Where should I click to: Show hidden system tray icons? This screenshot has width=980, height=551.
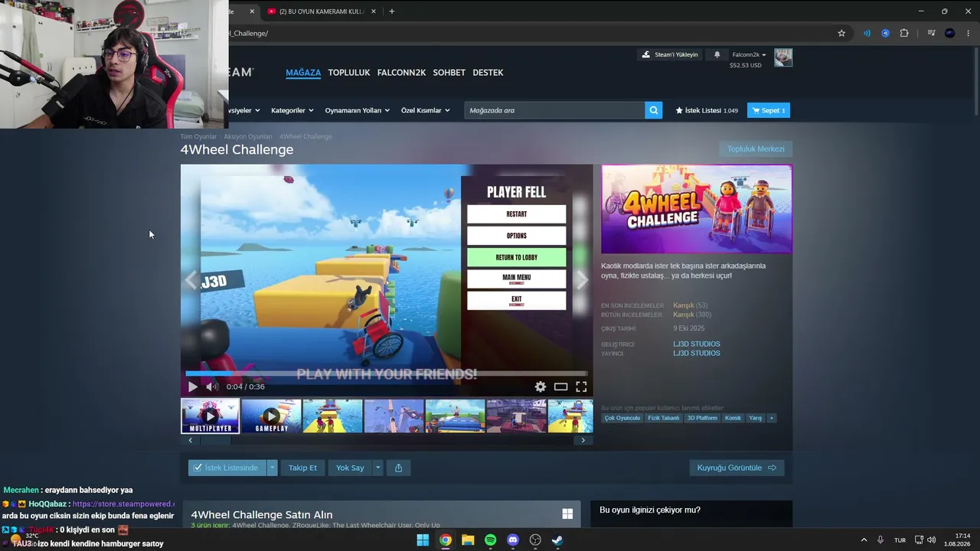coord(864,540)
